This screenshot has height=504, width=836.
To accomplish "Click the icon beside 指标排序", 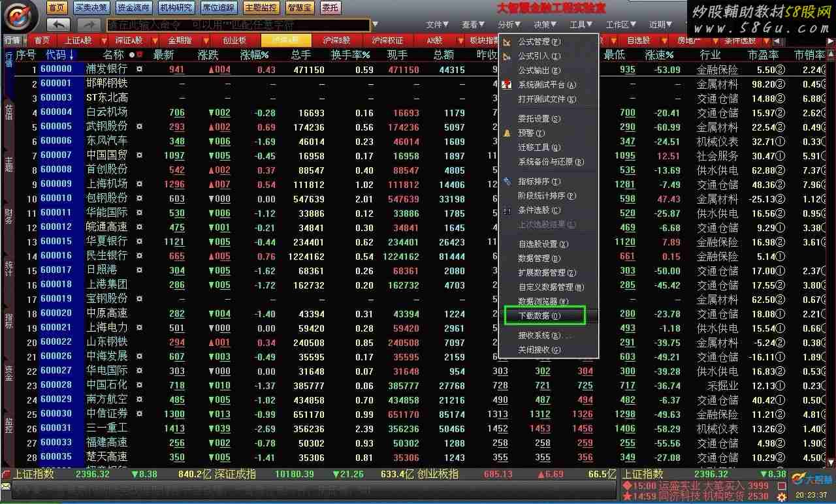I will (x=507, y=181).
